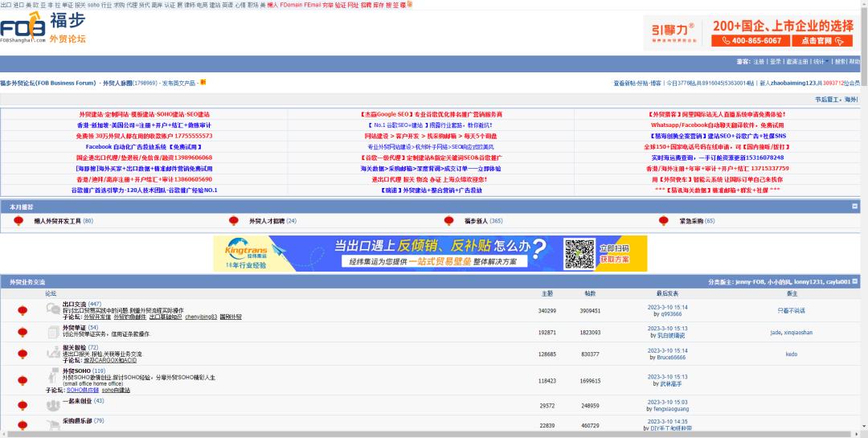The height and width of the screenshot is (438, 868).
Task: Click 400-865-6067 phone button in ad
Action: pyautogui.click(x=750, y=41)
